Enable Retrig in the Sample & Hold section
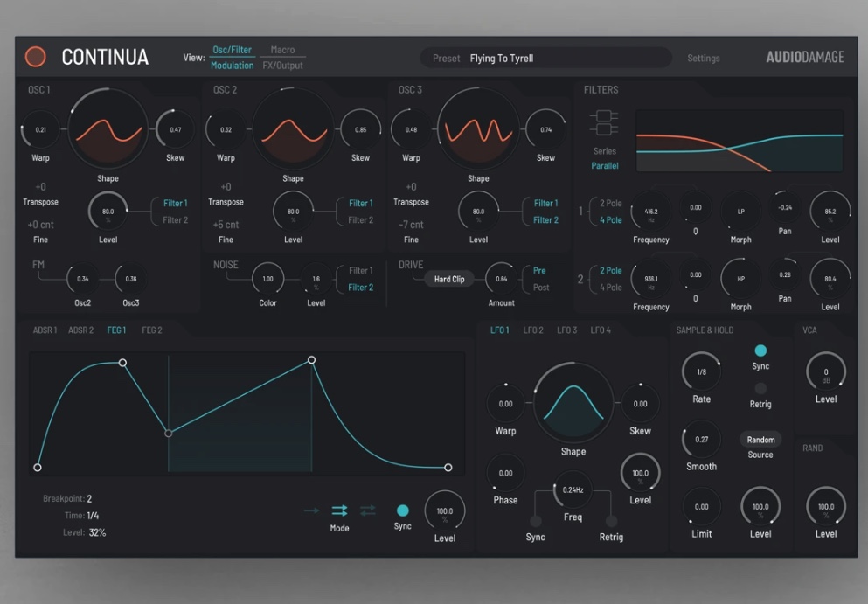Viewport: 868px width, 604px height. tap(760, 388)
